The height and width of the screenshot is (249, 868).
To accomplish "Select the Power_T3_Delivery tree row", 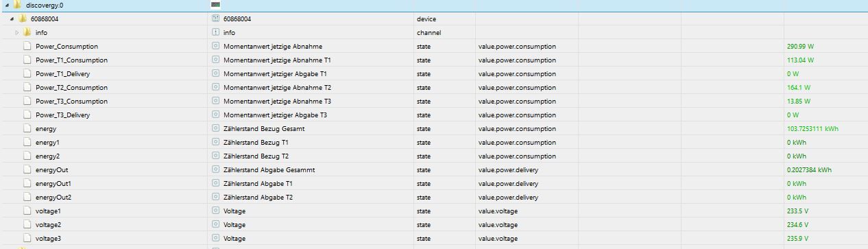I will 434,115.
